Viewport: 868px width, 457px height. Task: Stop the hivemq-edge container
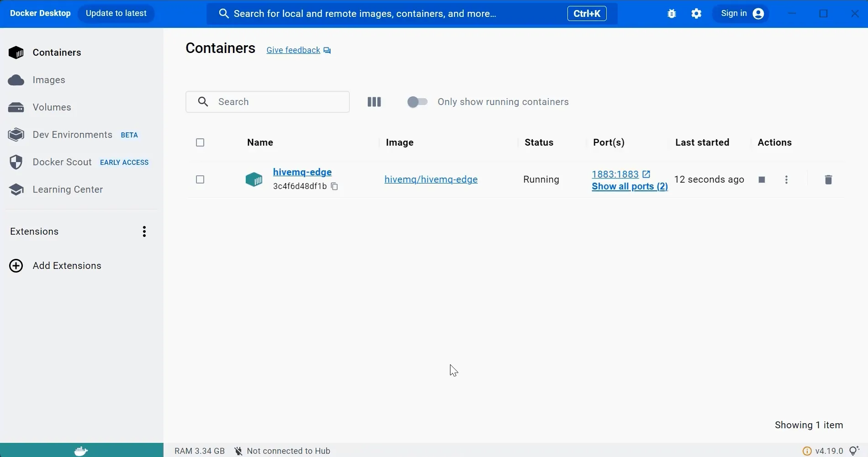762,179
